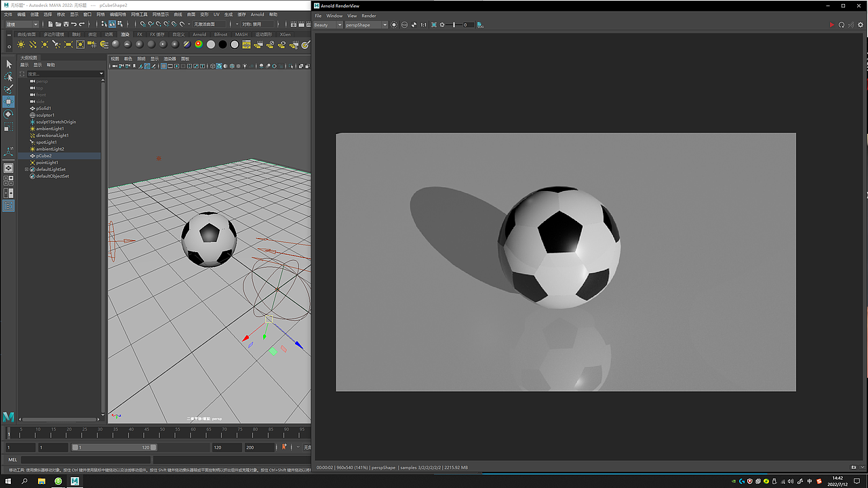
Task: Open the Beauty AOV dropdown
Action: [x=328, y=25]
